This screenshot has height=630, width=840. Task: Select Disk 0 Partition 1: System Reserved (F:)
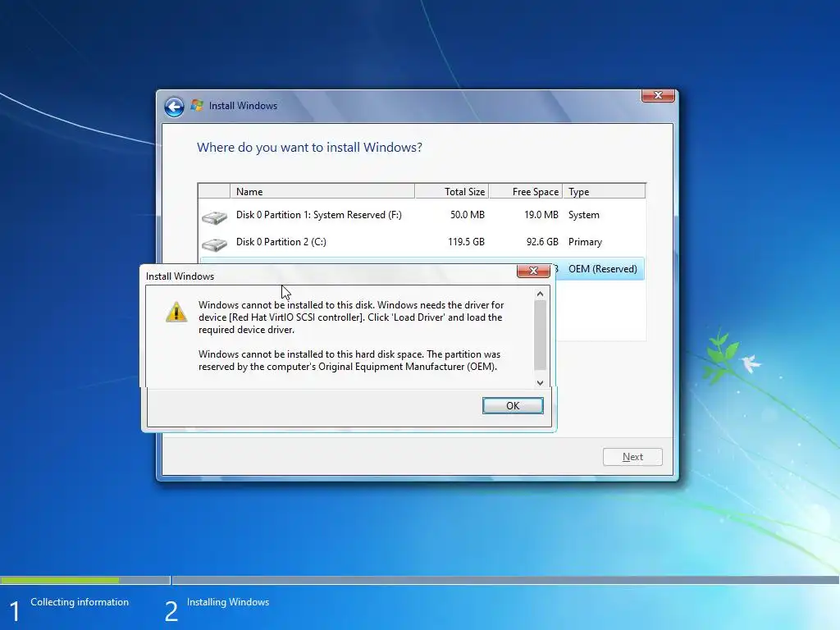tap(422, 215)
